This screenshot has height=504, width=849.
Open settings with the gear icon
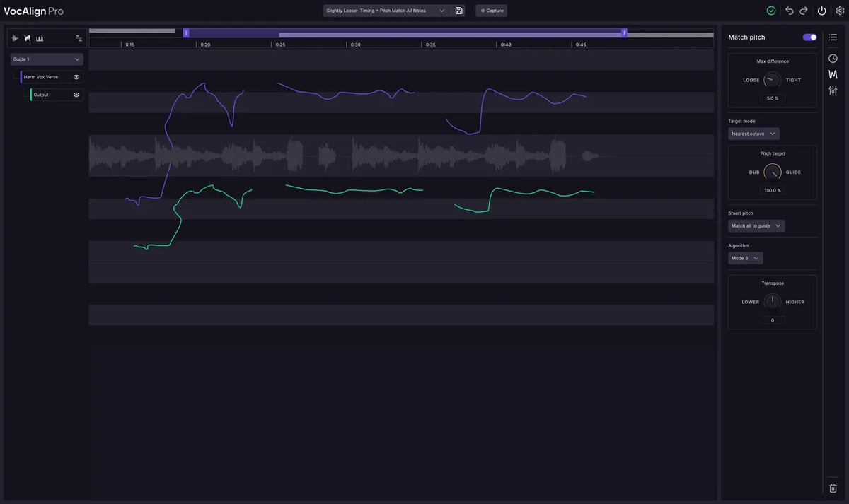pos(840,11)
